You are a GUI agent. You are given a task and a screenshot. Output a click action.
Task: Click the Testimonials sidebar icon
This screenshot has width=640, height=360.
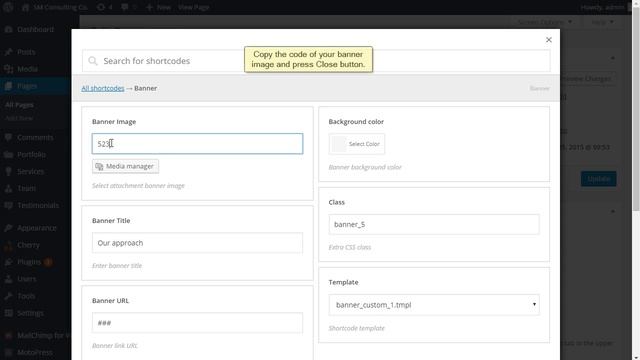pyautogui.click(x=8, y=205)
